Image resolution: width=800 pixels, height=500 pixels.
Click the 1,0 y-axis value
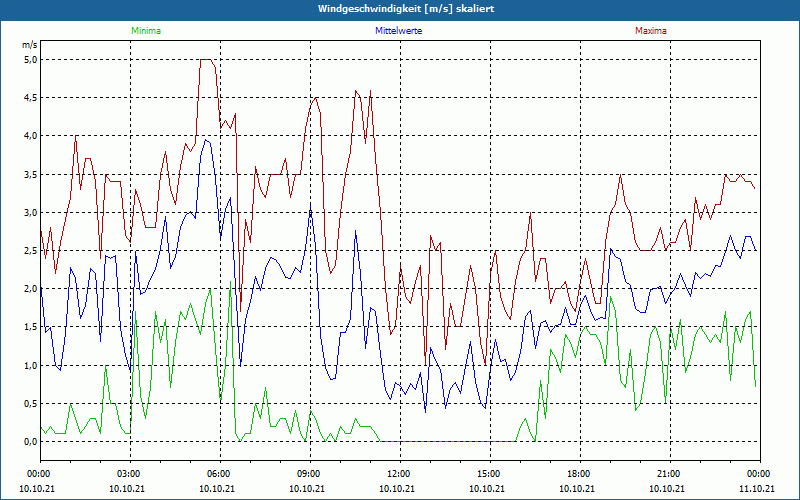click(x=31, y=365)
